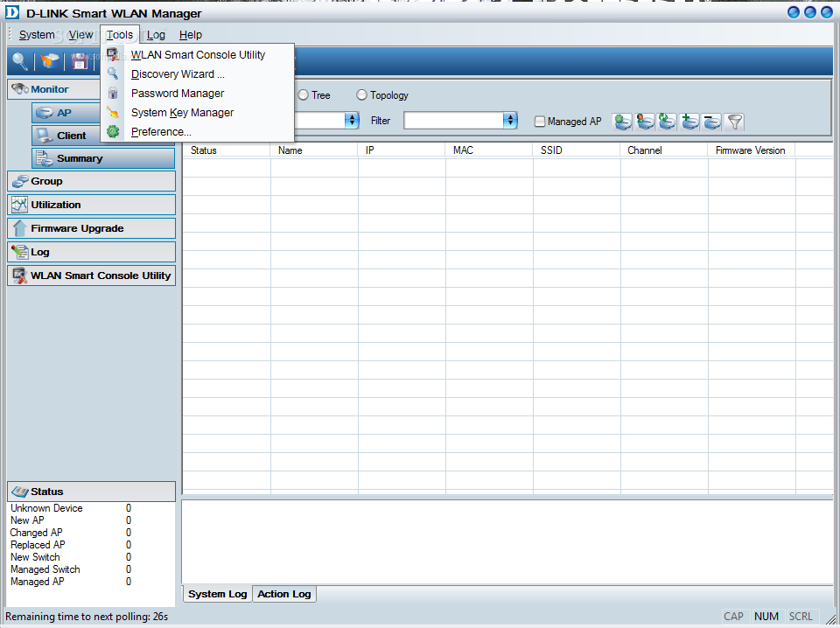The width and height of the screenshot is (840, 628).
Task: Sort by the SSID column header
Action: pyautogui.click(x=577, y=150)
